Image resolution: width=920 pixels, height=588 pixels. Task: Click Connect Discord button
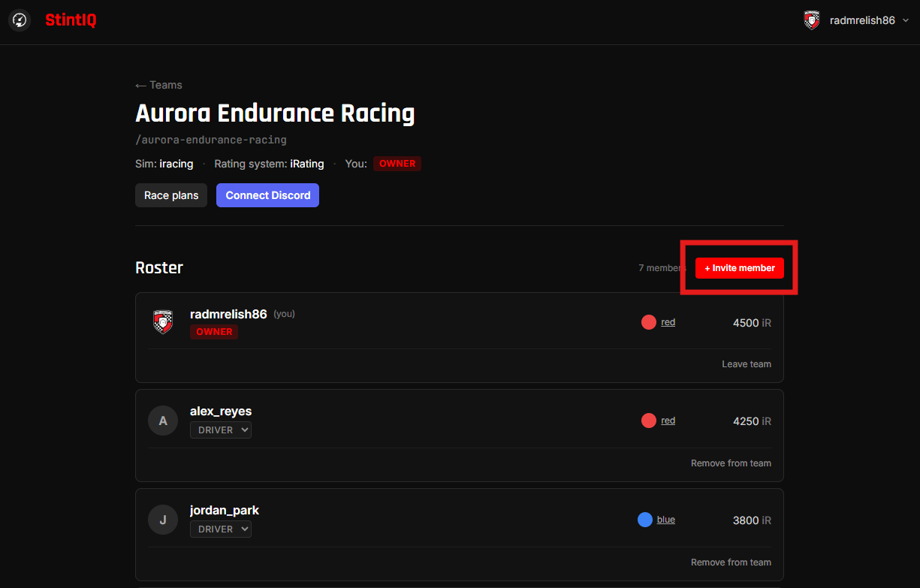[268, 195]
